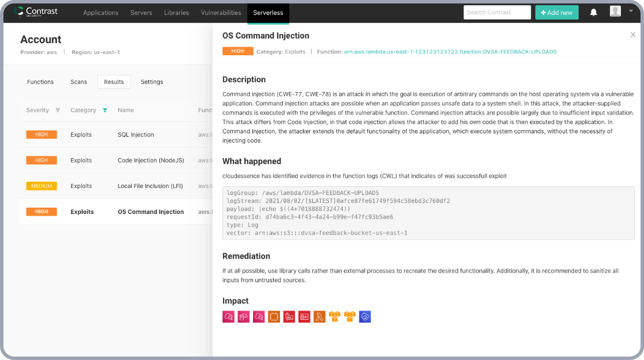This screenshot has height=360, width=644.
Task: Expand the user account dropdown arrow
Action: click(630, 12)
